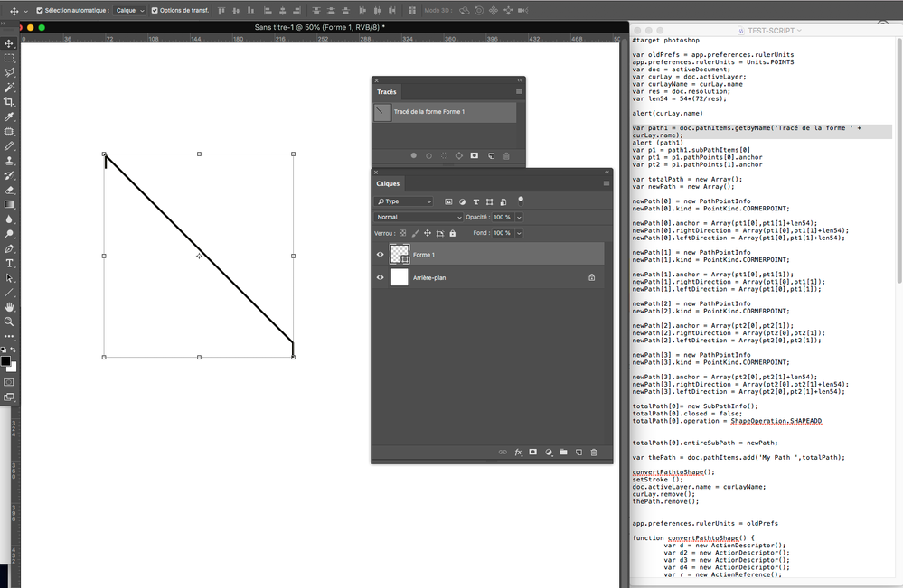
Task: Hide the Forme 1 layer
Action: 380,255
